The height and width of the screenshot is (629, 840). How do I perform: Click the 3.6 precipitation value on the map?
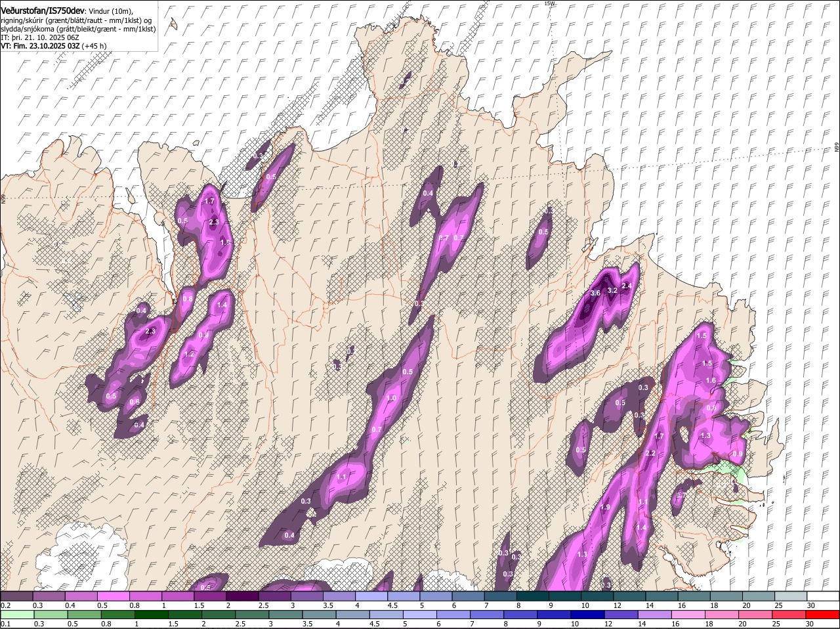pos(596,293)
